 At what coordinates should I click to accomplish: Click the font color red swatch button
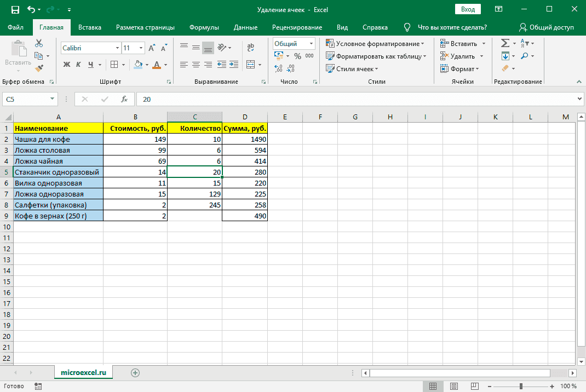point(158,65)
